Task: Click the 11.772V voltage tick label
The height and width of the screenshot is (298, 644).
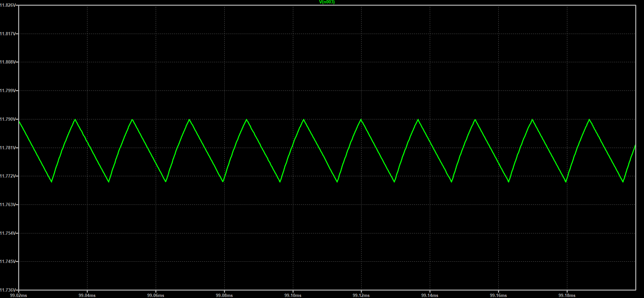Action: pos(8,176)
